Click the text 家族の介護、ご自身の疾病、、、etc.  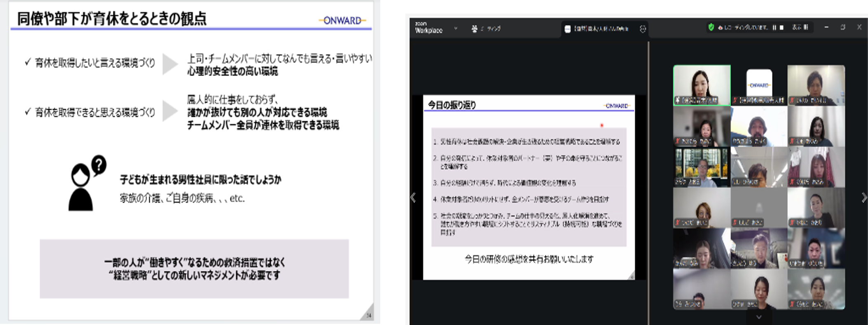click(x=182, y=198)
